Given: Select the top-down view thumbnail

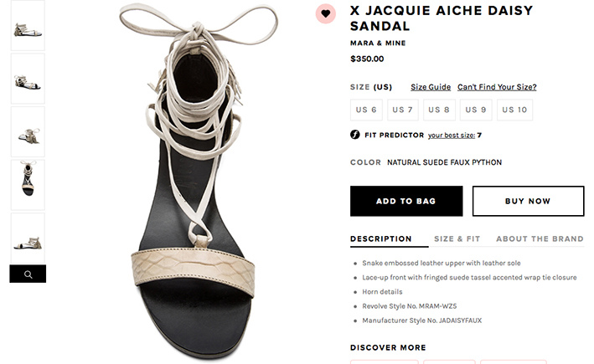Looking at the screenshot, I should 28,185.
